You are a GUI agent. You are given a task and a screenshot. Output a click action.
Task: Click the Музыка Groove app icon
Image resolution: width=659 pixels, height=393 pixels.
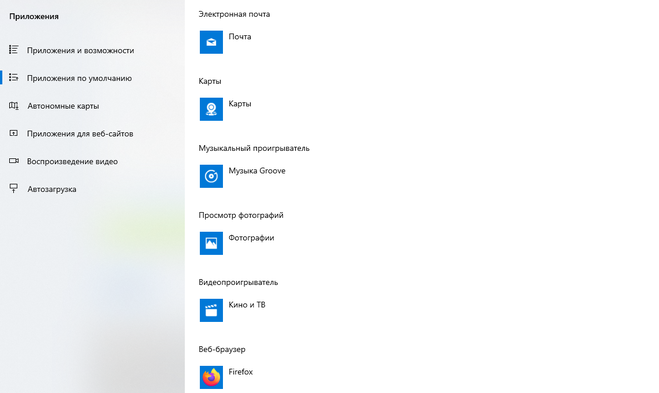(211, 176)
